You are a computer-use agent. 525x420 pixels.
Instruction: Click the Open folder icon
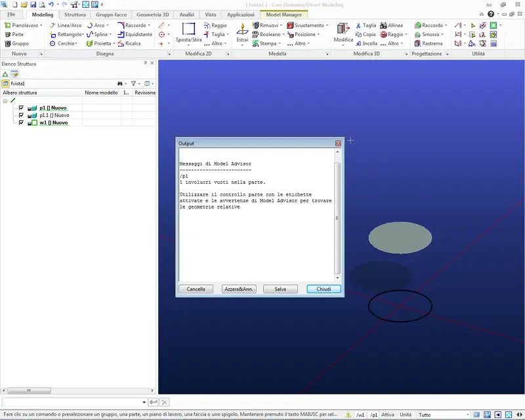[x=24, y=5]
